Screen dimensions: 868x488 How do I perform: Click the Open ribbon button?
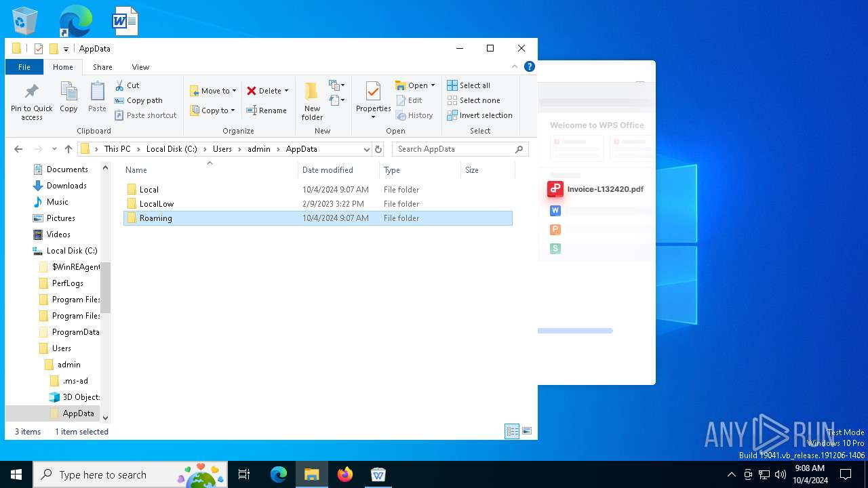click(x=412, y=85)
